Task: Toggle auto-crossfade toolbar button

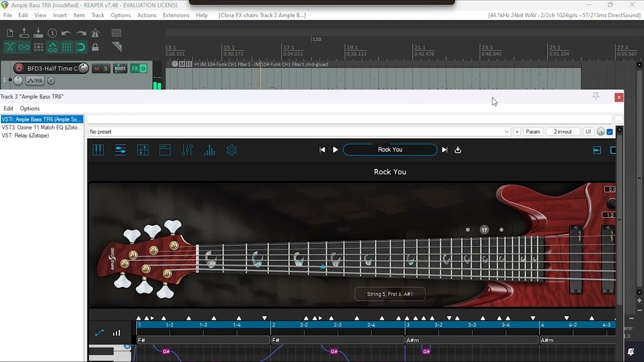Action: [x=10, y=47]
